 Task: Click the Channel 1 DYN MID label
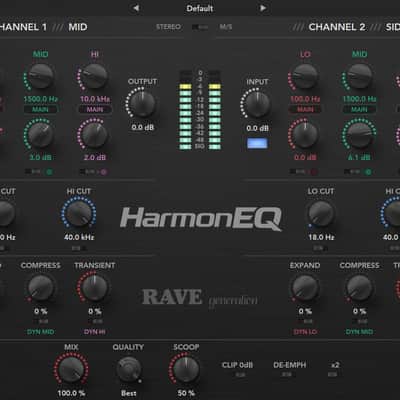point(40,332)
